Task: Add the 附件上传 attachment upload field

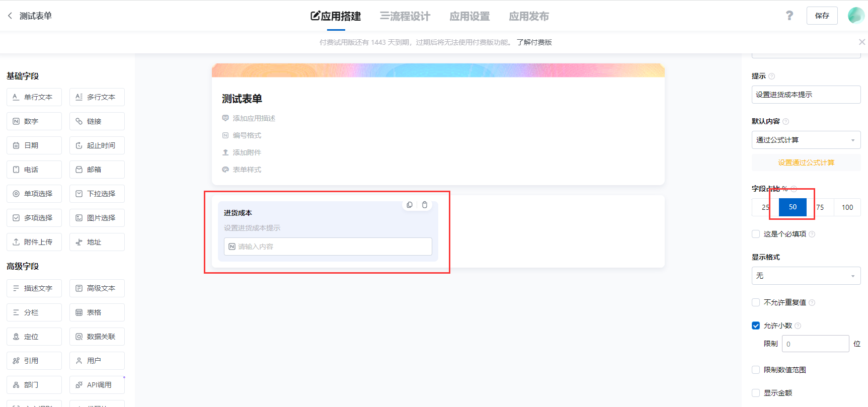Action: point(34,242)
